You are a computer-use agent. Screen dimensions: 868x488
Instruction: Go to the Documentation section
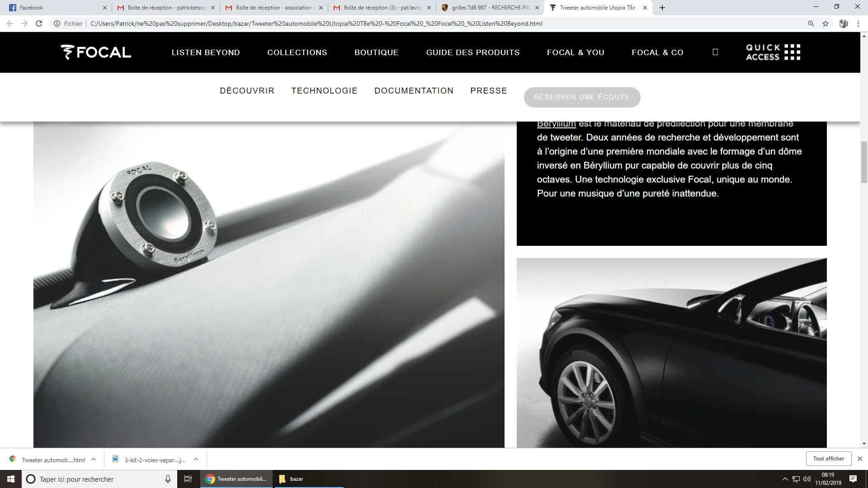(x=414, y=91)
